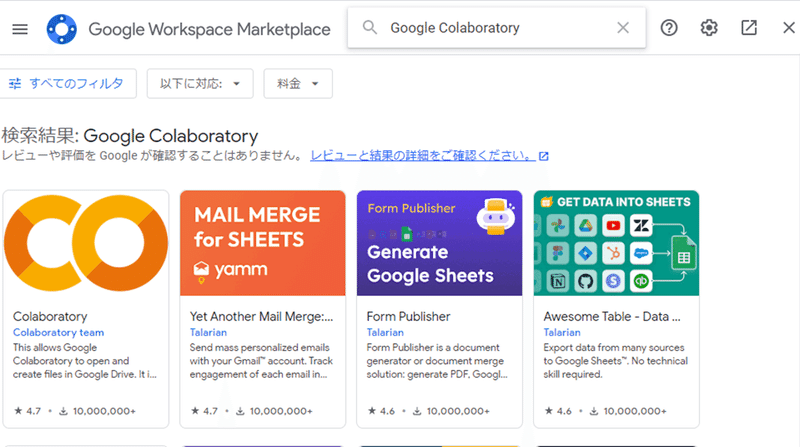Click the Google Workspace Marketplace logo

62,29
